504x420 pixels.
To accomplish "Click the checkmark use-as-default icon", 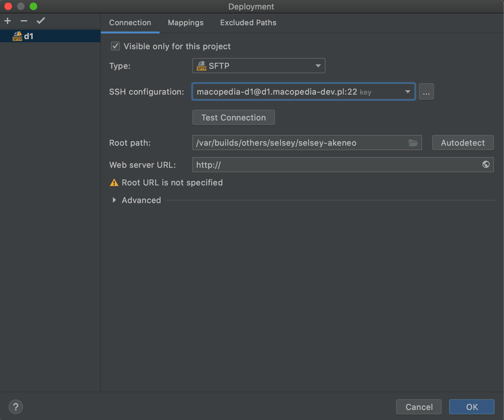I will (x=41, y=21).
